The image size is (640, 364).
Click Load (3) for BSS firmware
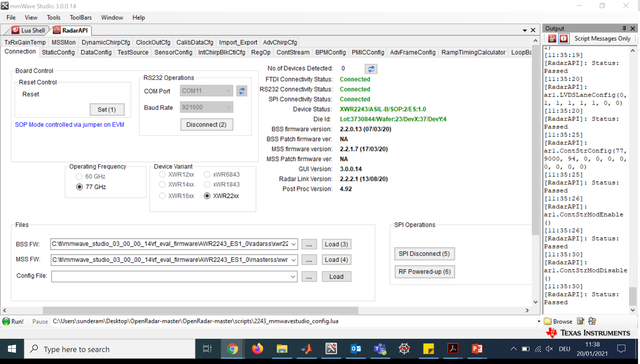pyautogui.click(x=336, y=244)
